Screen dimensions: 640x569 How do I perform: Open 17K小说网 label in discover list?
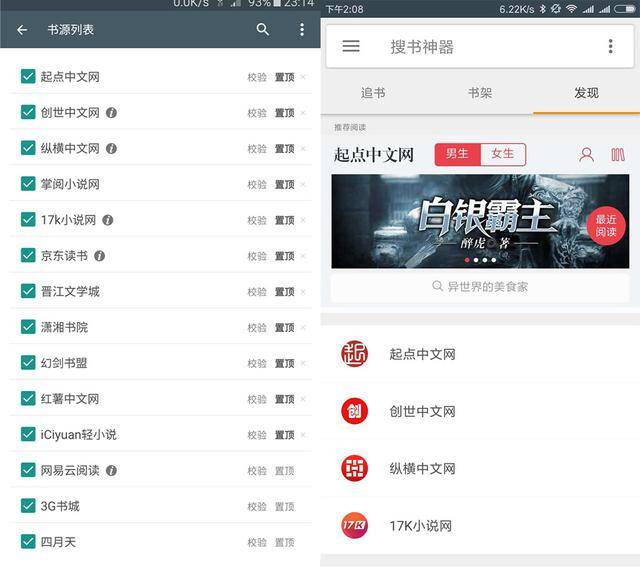pyautogui.click(x=420, y=526)
